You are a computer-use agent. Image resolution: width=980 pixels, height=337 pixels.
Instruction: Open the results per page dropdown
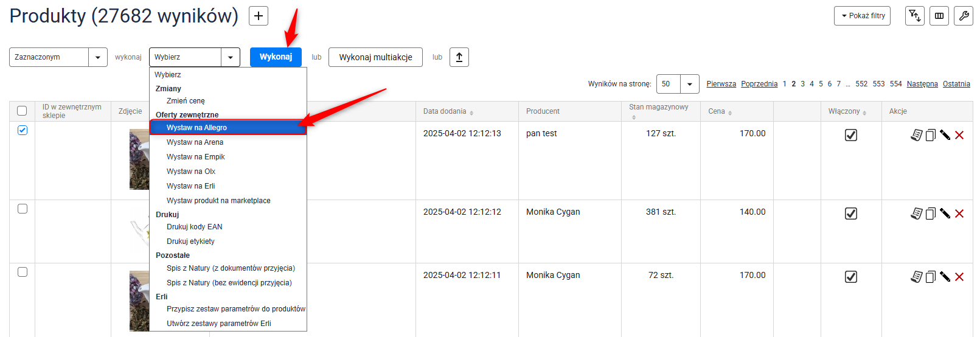pos(689,84)
